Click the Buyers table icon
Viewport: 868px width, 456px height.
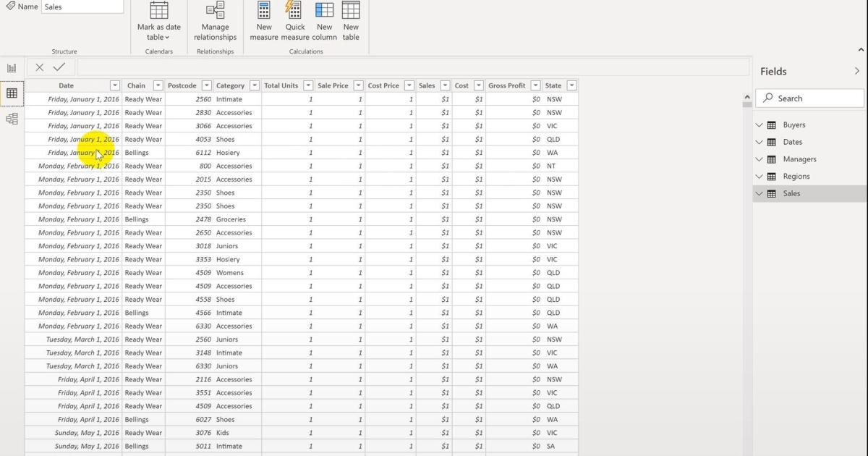pyautogui.click(x=772, y=125)
